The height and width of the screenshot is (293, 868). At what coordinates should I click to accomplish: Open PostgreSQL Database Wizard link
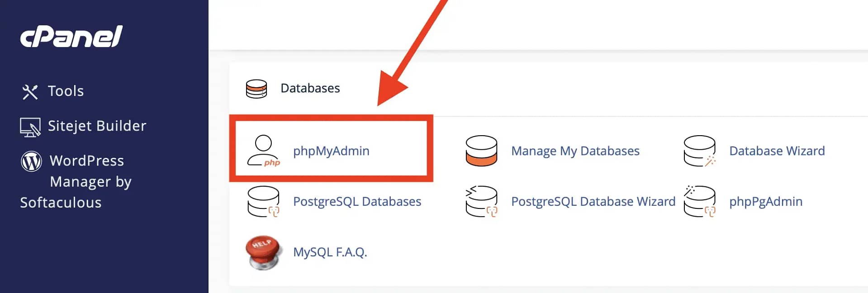pyautogui.click(x=593, y=201)
